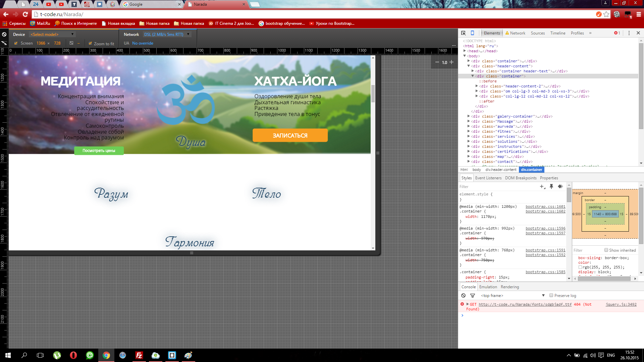Collapse the body element node
This screenshot has width=644, height=362.
465,56
